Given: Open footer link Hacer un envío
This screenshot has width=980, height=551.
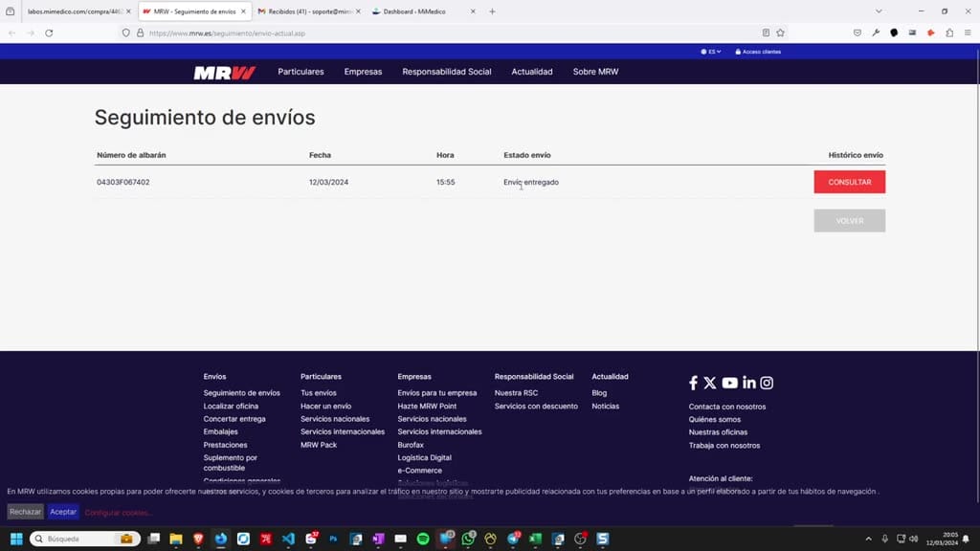Looking at the screenshot, I should point(325,406).
